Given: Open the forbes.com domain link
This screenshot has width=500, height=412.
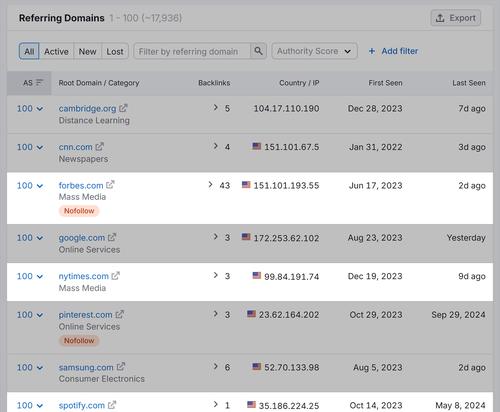Looking at the screenshot, I should [81, 185].
